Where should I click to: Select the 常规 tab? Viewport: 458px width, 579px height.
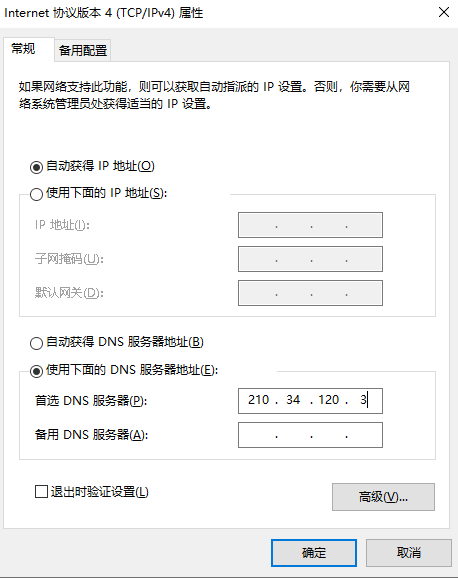tap(23, 48)
